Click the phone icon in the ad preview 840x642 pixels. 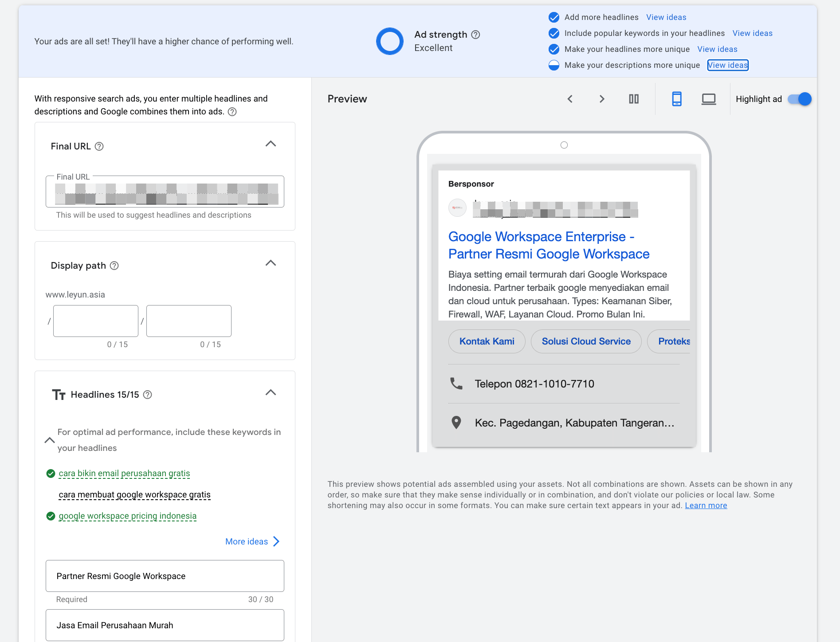(x=456, y=384)
